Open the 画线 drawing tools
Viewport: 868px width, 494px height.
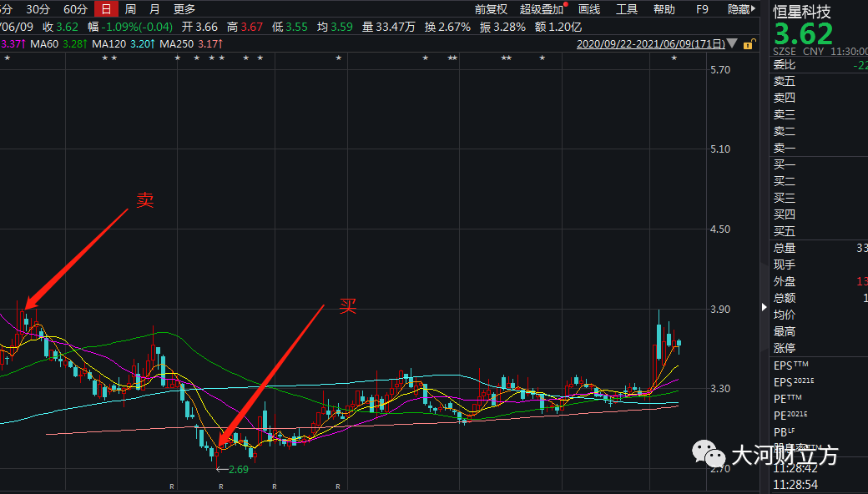click(589, 9)
